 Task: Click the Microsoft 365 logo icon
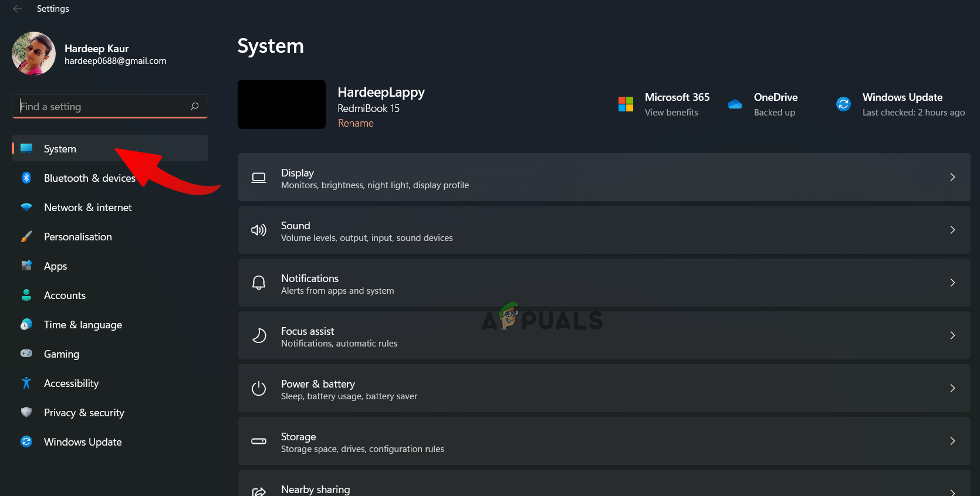(626, 104)
